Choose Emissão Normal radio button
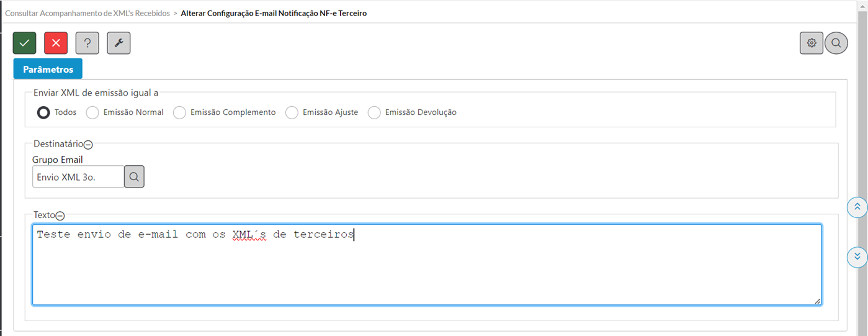 pyautogui.click(x=92, y=112)
